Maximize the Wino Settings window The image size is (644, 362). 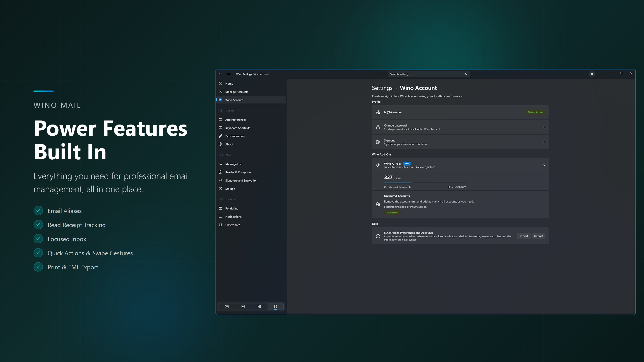[621, 73]
